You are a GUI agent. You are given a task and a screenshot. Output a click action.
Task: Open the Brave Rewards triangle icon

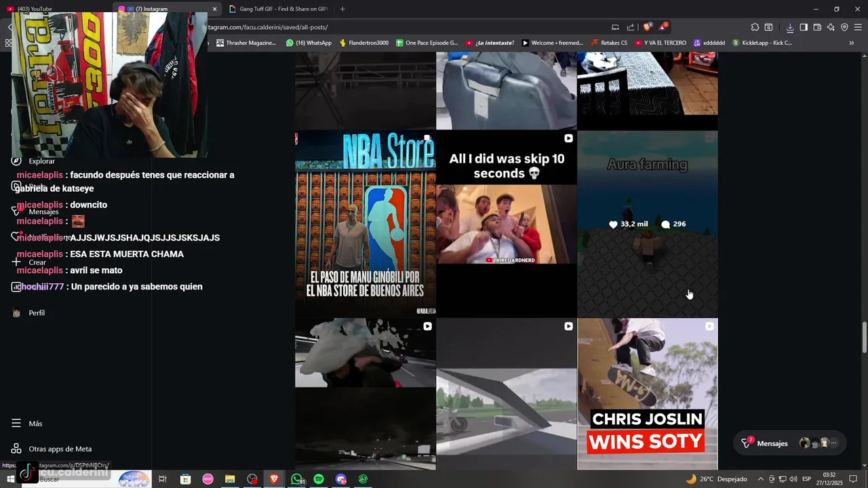[x=663, y=27]
